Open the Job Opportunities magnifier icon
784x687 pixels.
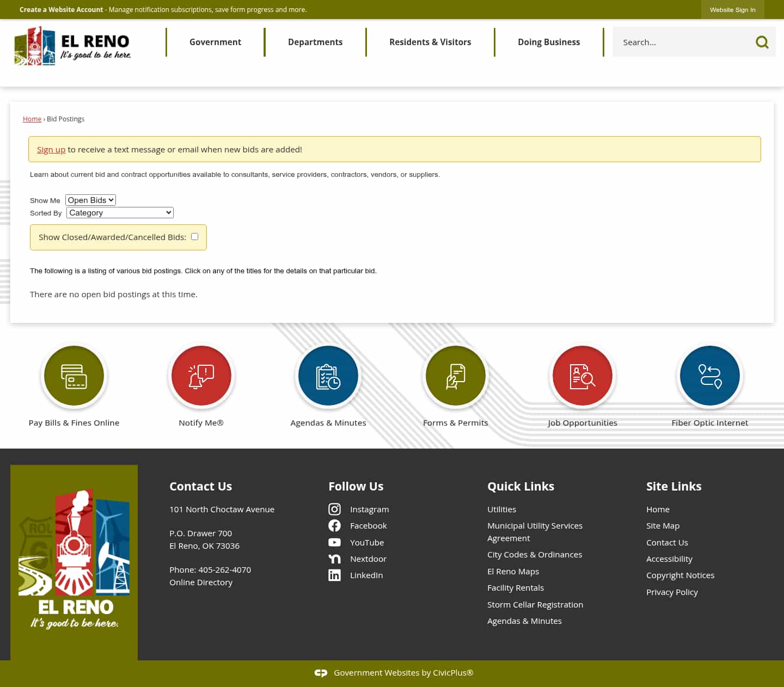583,376
